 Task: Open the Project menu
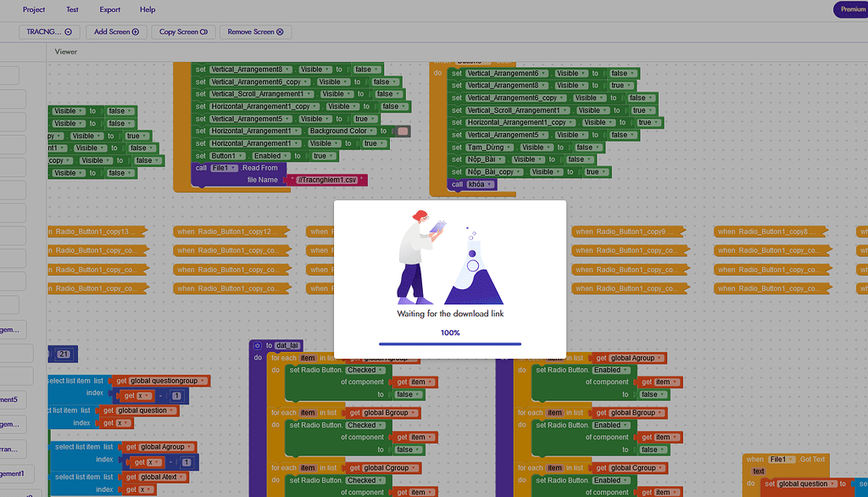point(34,9)
